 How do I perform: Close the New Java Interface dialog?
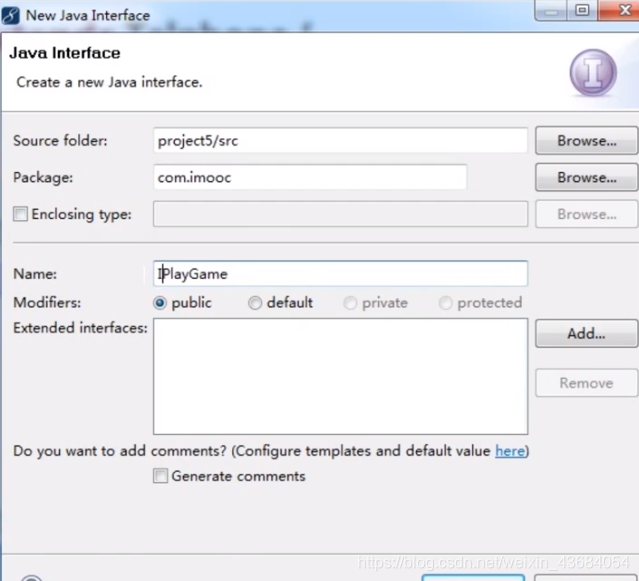(x=619, y=10)
